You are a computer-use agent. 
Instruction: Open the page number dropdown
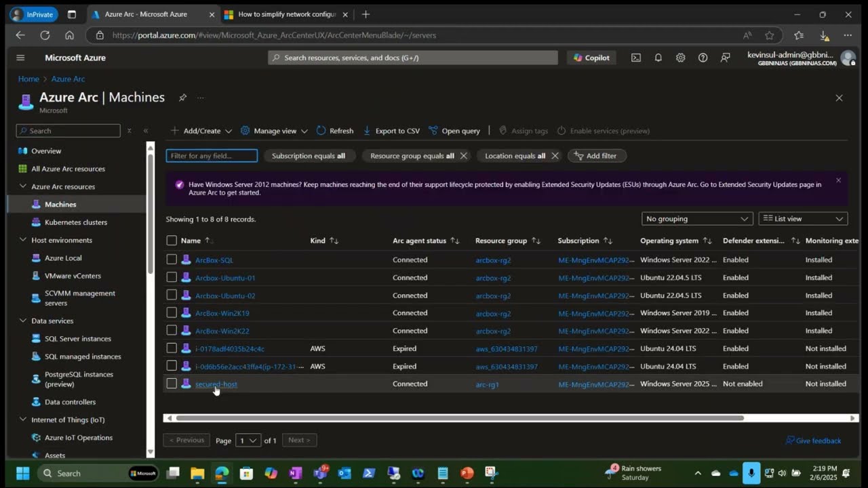[248, 441]
